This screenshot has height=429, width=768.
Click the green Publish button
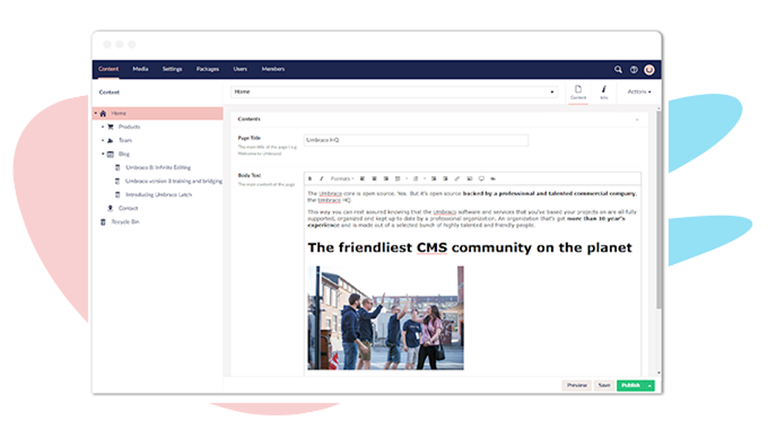(x=630, y=386)
